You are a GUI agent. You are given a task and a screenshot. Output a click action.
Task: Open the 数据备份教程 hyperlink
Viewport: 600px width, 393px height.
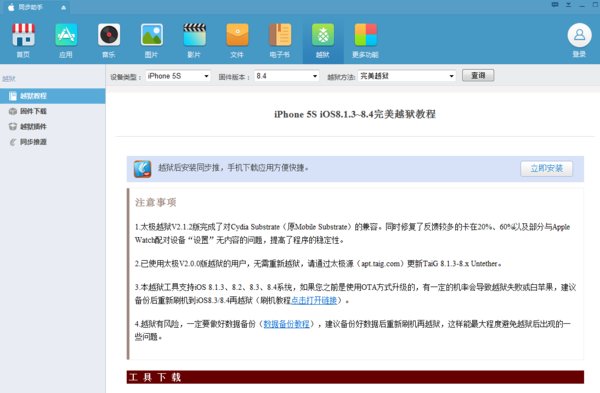pos(286,324)
